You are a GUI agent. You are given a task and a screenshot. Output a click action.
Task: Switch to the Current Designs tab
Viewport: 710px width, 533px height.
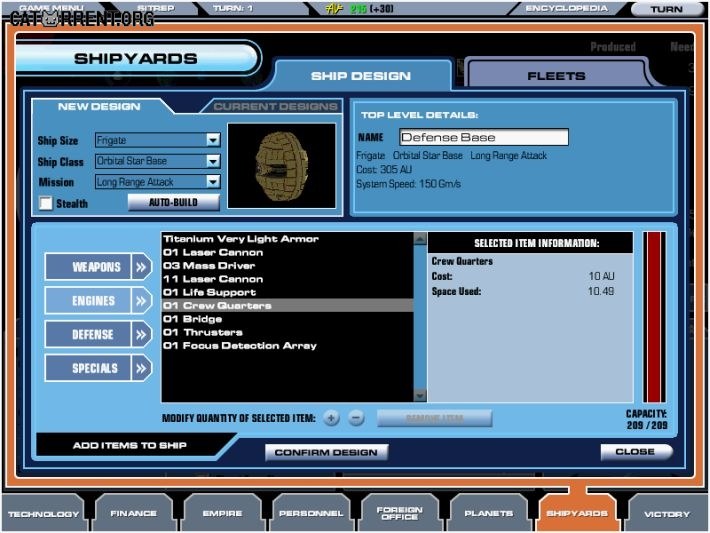click(275, 106)
